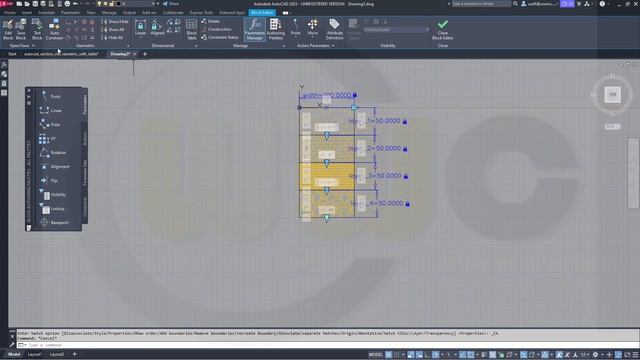Select the Aligned dimensional constraint
The image size is (640, 360).
click(x=157, y=28)
